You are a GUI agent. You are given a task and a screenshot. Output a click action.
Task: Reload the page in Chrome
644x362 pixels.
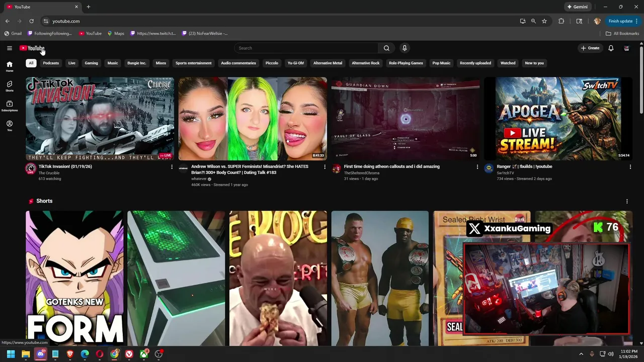[31, 21]
